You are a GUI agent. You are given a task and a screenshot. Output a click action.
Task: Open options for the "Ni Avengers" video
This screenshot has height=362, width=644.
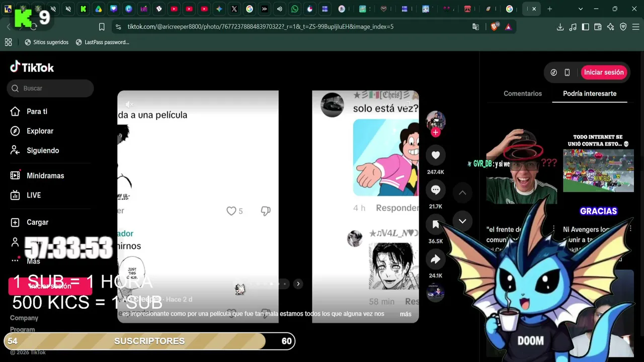tap(630, 229)
